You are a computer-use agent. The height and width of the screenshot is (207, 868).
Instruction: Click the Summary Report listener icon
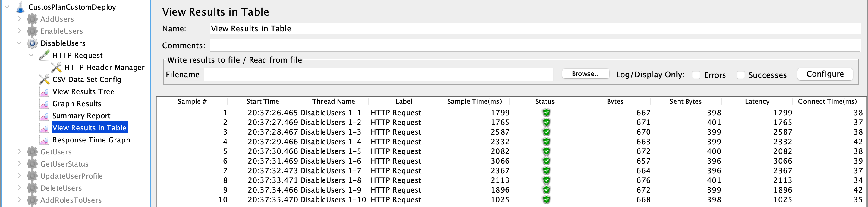click(44, 116)
